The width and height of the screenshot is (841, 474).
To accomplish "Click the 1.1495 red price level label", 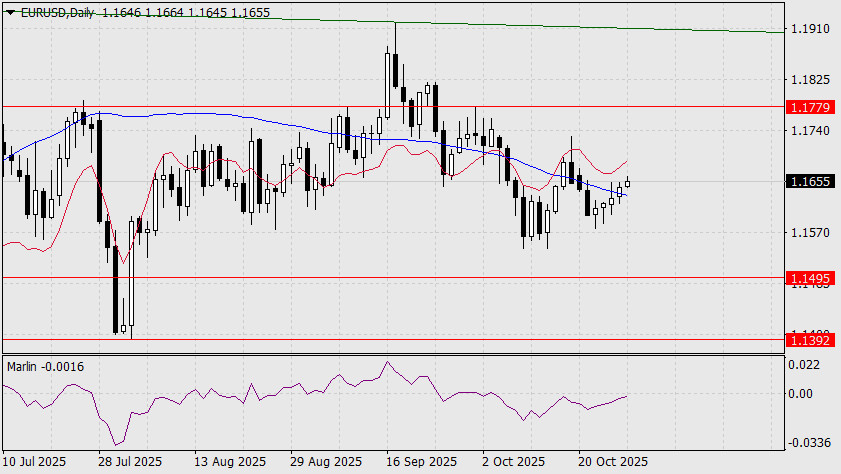I will (x=810, y=278).
